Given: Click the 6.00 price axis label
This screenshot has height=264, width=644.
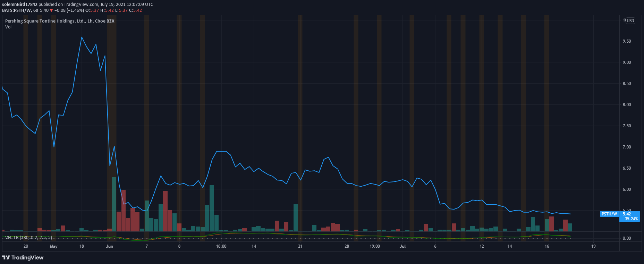Looking at the screenshot, I should 627,189.
